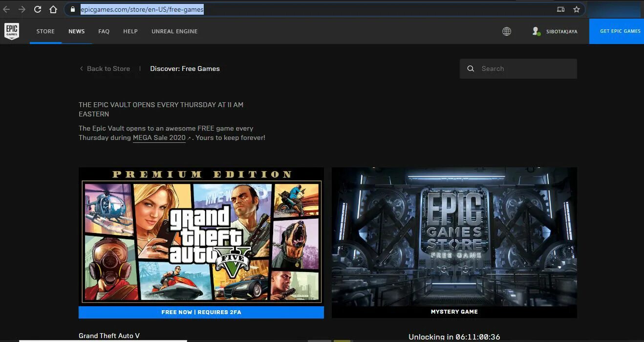Click the Epic Vault opens heading
The width and height of the screenshot is (644, 342).
pyautogui.click(x=161, y=109)
